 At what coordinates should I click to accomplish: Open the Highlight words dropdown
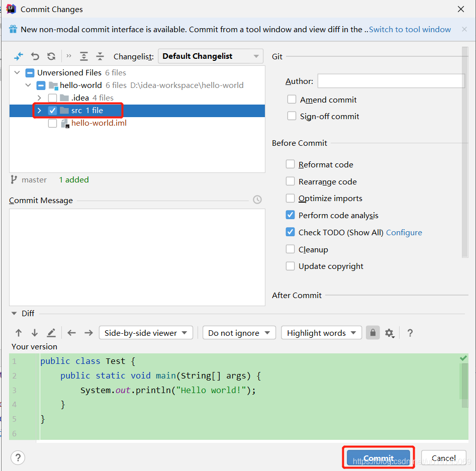[322, 333]
